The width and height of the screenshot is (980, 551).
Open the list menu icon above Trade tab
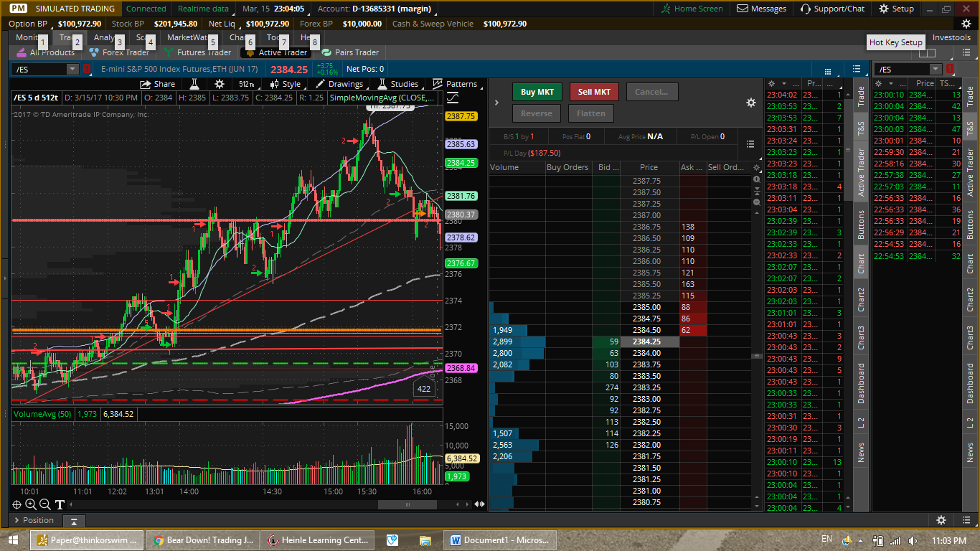coord(857,69)
